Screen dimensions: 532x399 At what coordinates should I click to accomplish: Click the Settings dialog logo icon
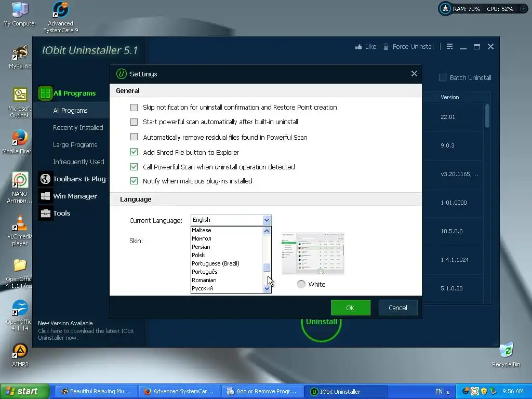coord(121,74)
